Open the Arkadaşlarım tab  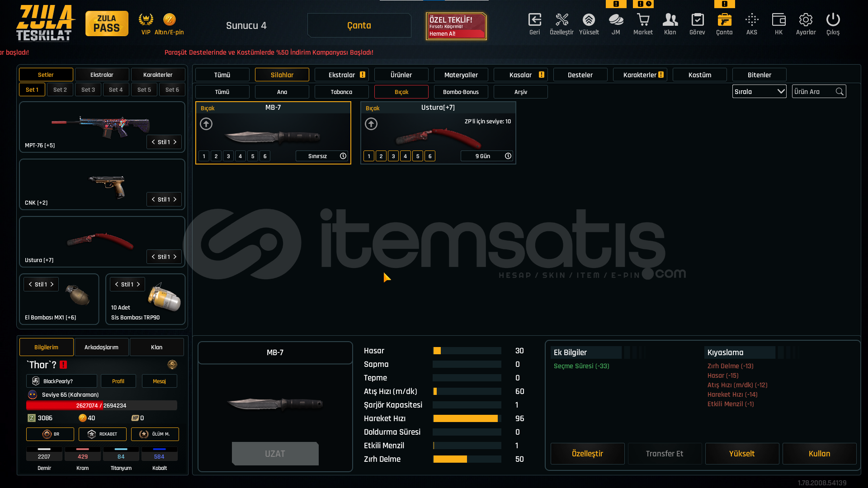102,347
